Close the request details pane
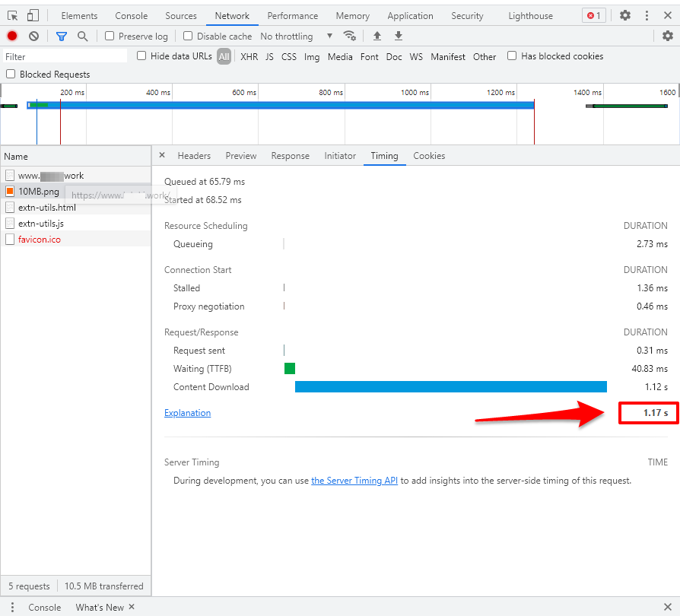This screenshot has height=616, width=680. tap(162, 154)
